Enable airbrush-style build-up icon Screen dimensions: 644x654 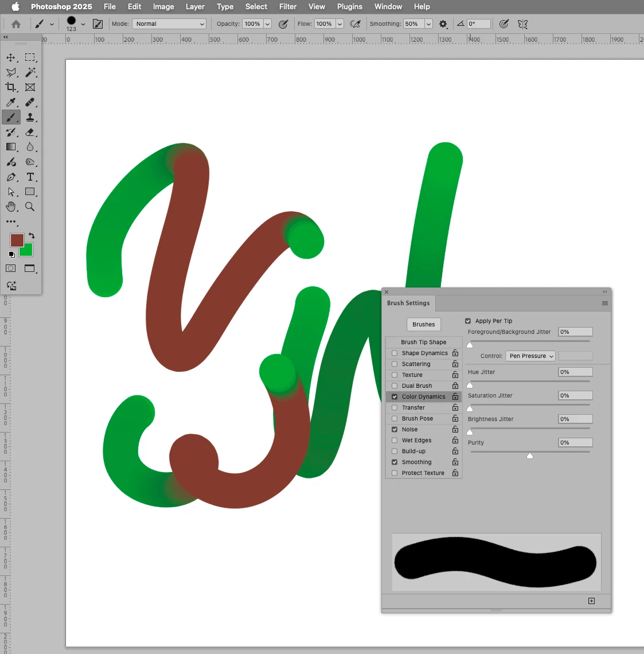pyautogui.click(x=356, y=24)
